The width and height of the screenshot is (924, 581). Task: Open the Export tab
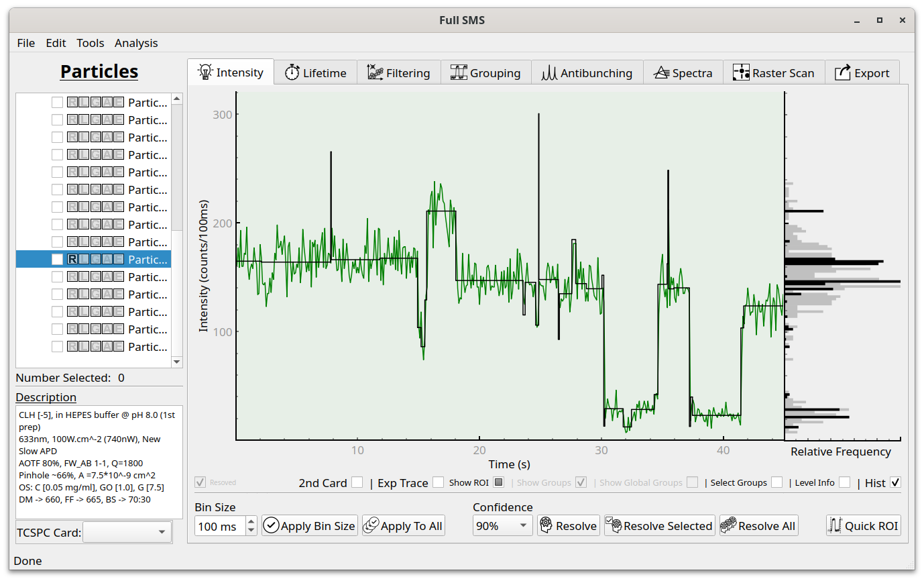click(862, 73)
